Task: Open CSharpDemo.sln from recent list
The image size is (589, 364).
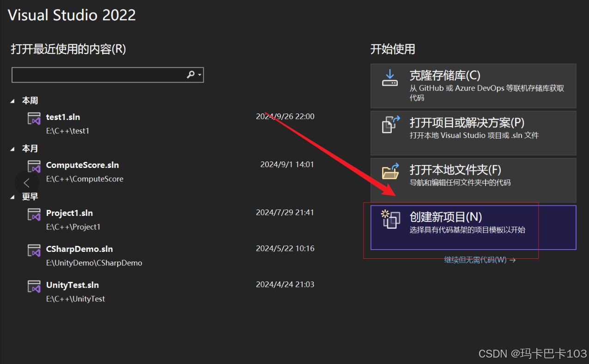Action: [x=79, y=249]
